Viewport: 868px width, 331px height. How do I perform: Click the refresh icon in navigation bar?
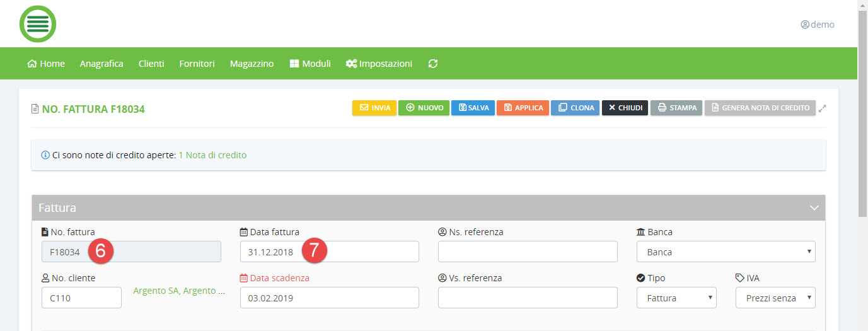click(432, 64)
